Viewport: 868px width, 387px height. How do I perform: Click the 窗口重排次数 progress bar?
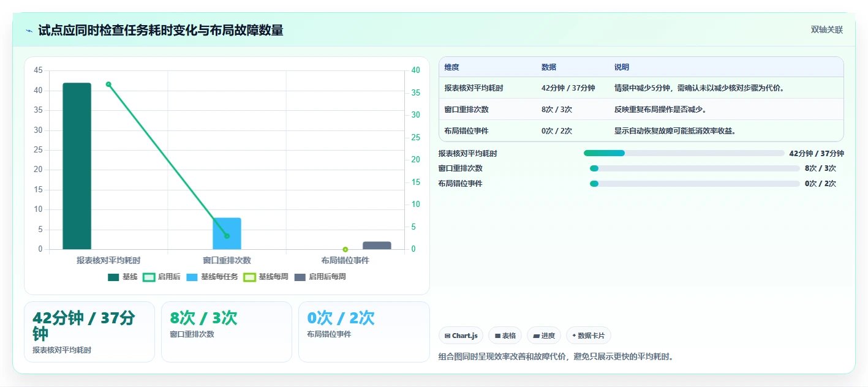695,168
